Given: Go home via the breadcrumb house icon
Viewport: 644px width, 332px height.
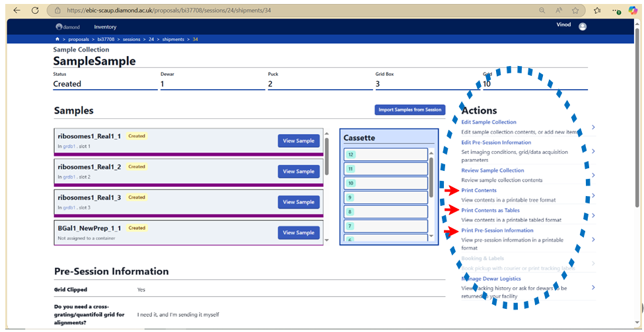Looking at the screenshot, I should coord(57,40).
